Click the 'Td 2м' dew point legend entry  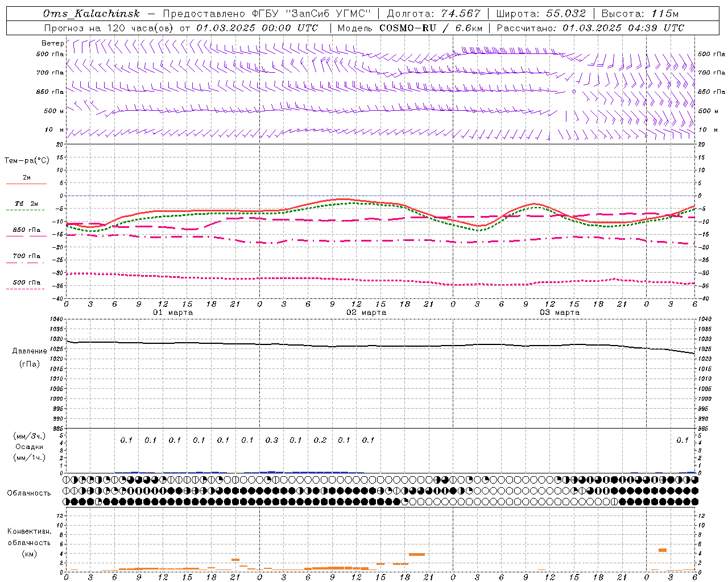pyautogui.click(x=26, y=203)
